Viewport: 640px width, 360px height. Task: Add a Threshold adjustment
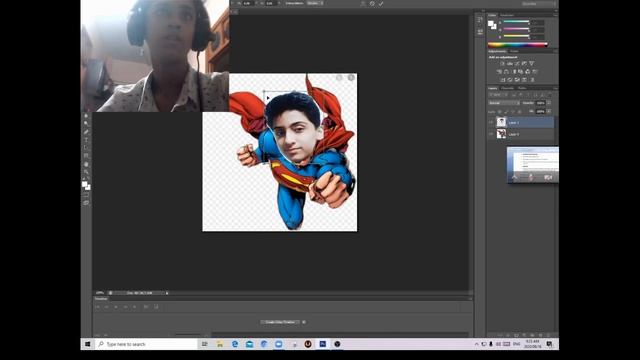(517, 80)
